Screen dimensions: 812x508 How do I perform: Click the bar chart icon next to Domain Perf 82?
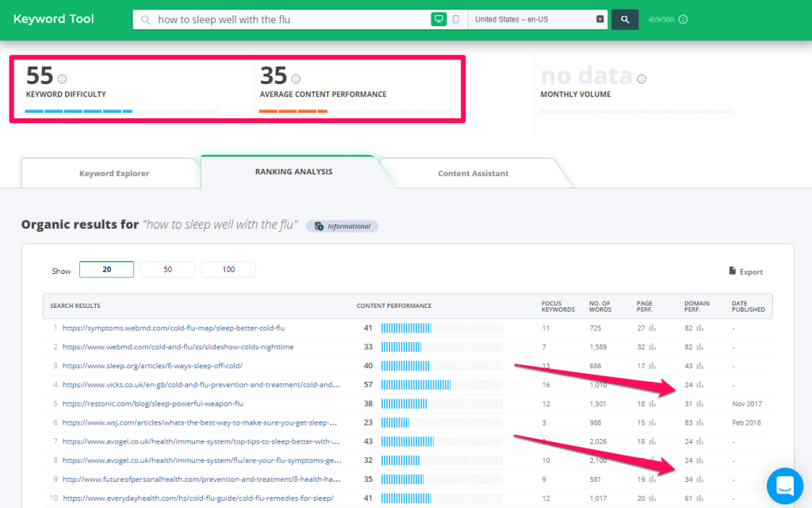click(x=701, y=328)
